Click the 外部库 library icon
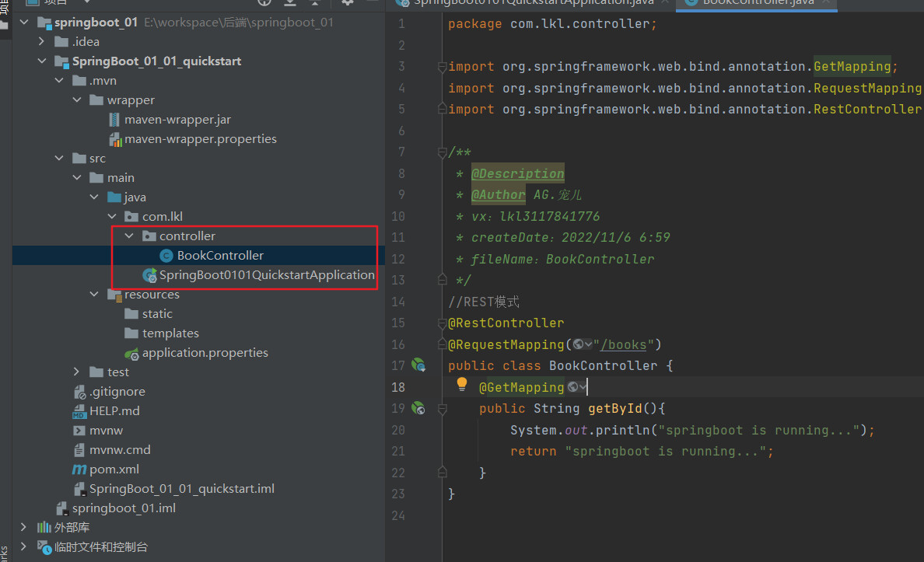The height and width of the screenshot is (562, 924). (44, 527)
